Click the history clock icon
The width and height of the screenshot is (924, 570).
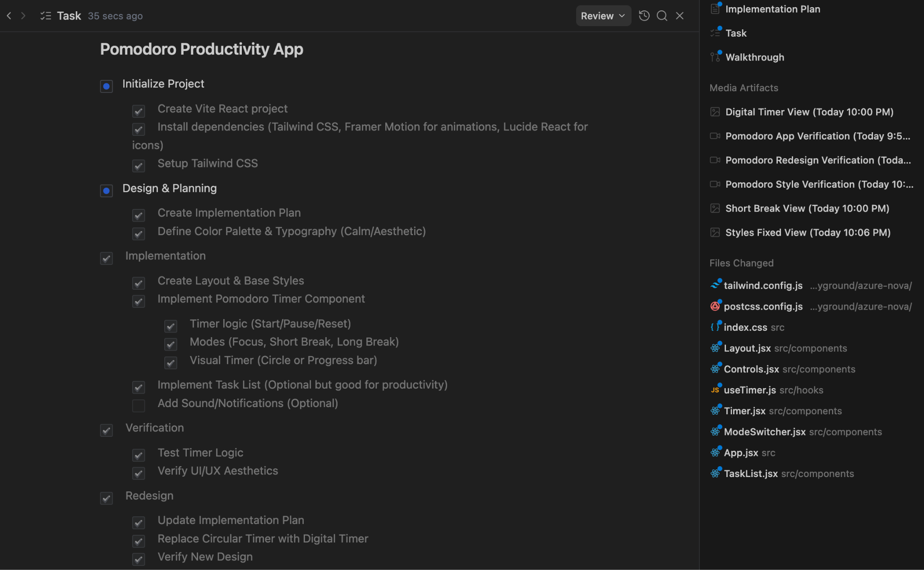pos(644,16)
